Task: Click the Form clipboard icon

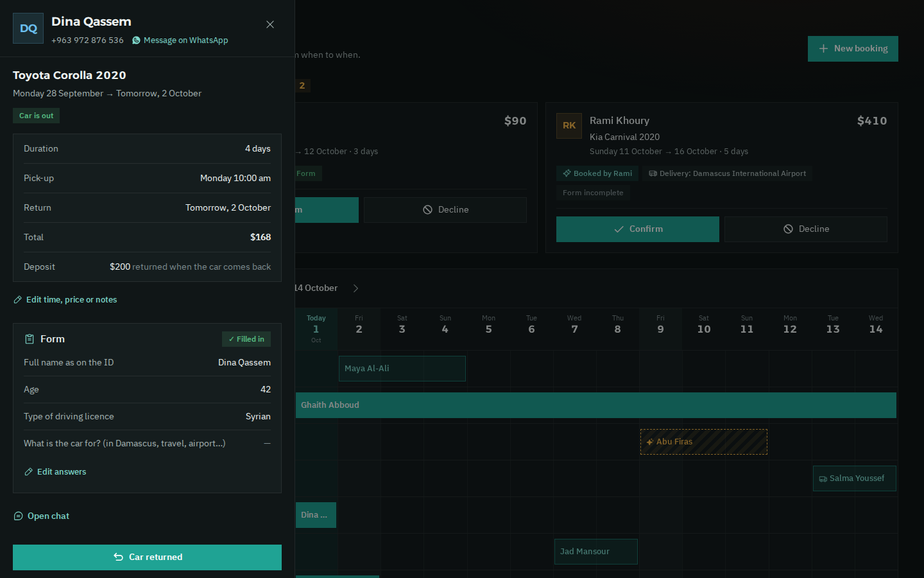Action: point(29,339)
